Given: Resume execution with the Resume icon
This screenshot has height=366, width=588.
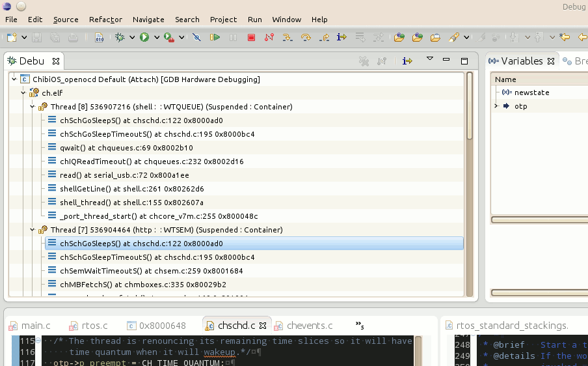Looking at the screenshot, I should pos(215,37).
